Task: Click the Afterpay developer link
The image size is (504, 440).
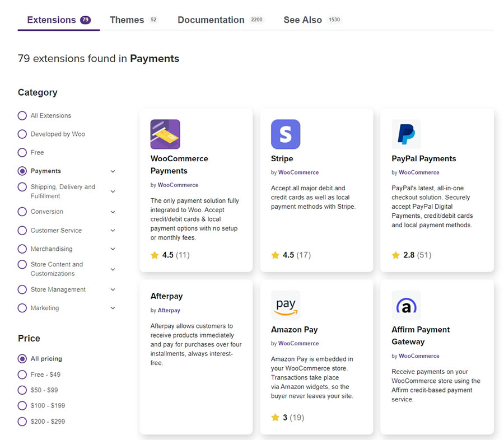Action: (169, 310)
